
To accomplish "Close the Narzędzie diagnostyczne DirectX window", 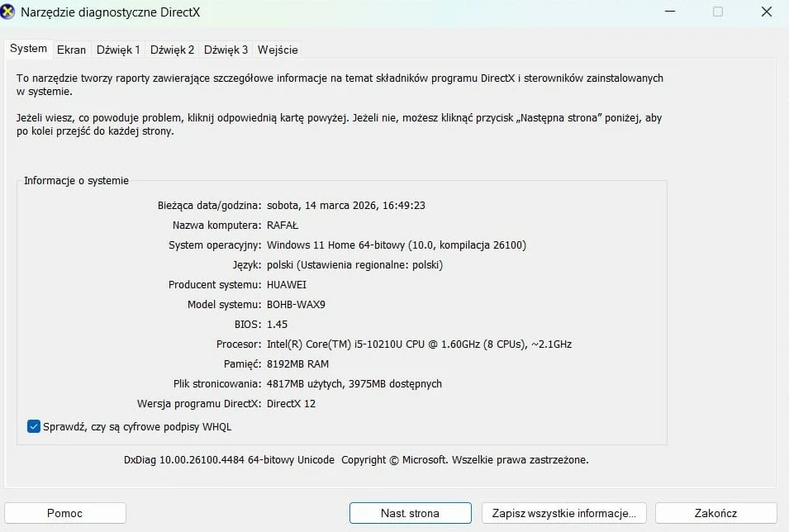I will click(x=766, y=12).
